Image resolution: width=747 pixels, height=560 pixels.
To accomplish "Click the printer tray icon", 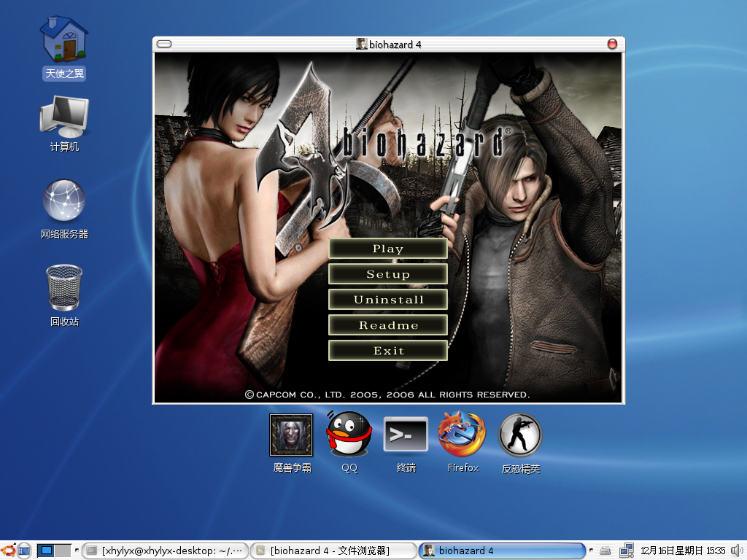I will tap(605, 551).
